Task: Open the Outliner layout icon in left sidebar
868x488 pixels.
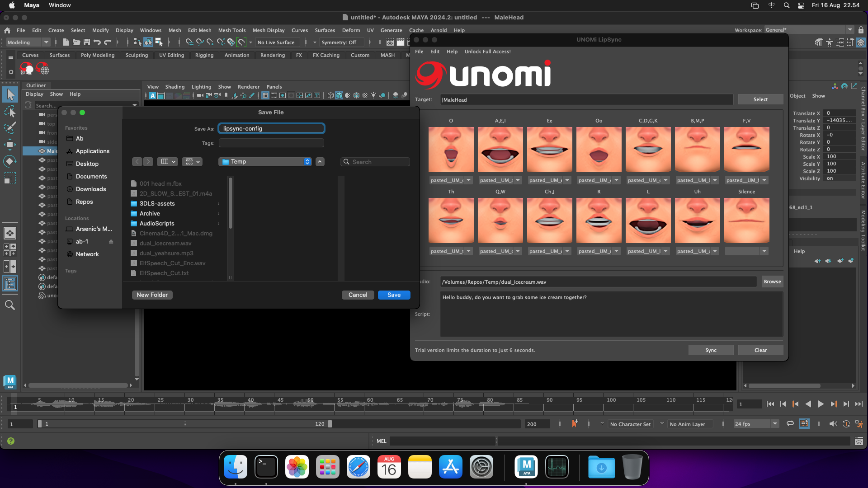Action: coord(10,283)
